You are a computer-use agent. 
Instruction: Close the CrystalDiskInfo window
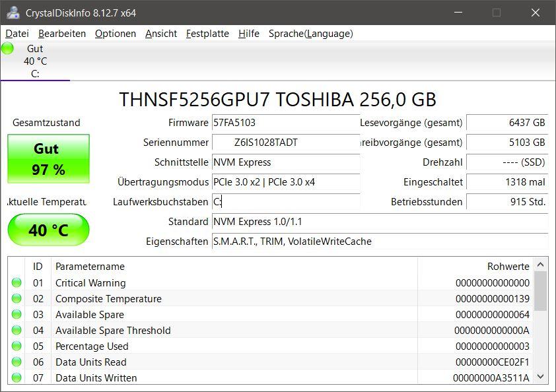(536, 13)
